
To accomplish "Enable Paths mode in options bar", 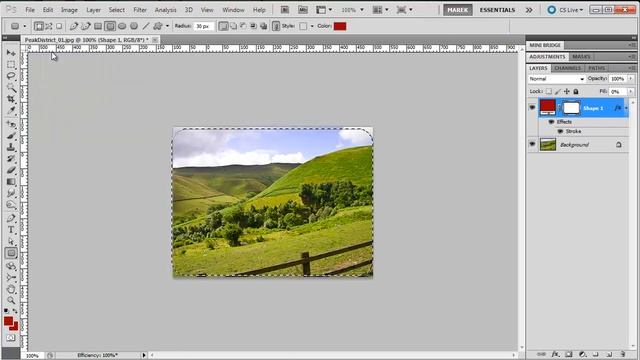I will coord(49,26).
